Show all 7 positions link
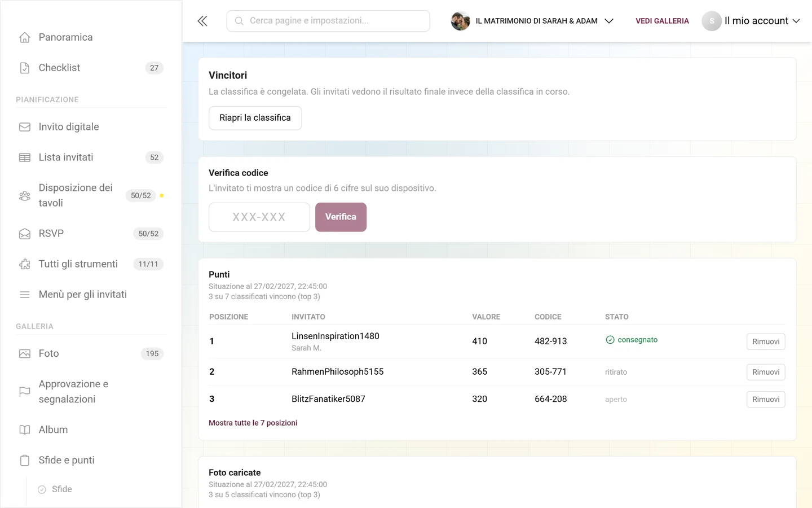The width and height of the screenshot is (812, 508). tap(253, 423)
